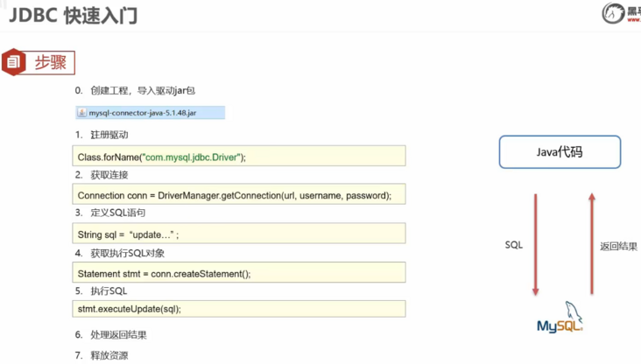Viewport: 641px width, 364px height.
Task: Click step 1 注册驱动 text
Action: pos(109,135)
